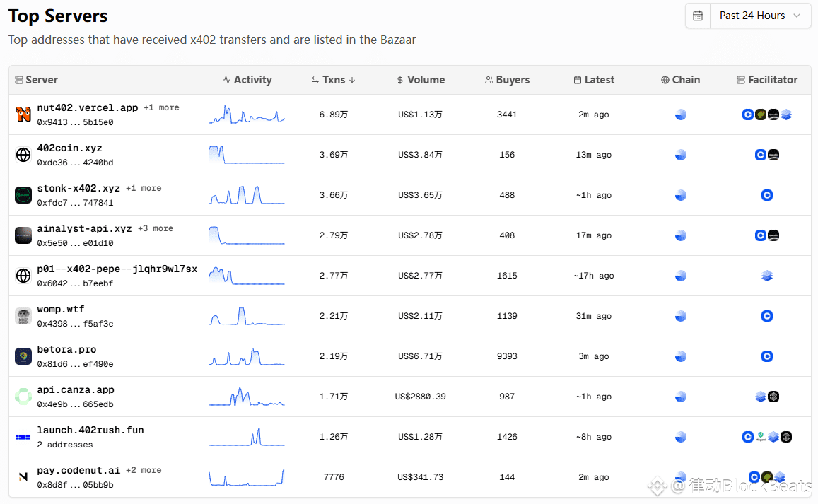The image size is (818, 504).
Task: Open the pay.codenut.ai server link
Action: point(79,471)
